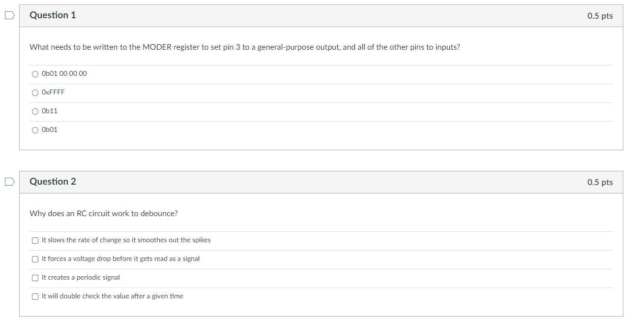This screenshot has height=321, width=644.
Task: Click the 0.5 pts label on Question 2
Action: (599, 182)
